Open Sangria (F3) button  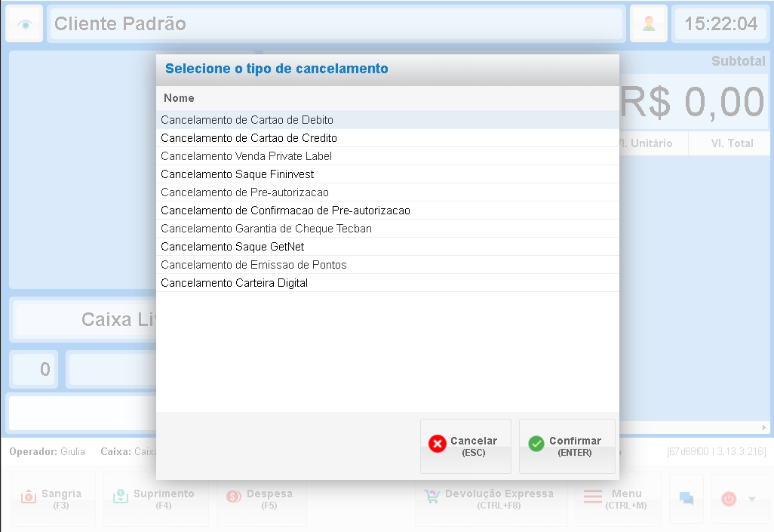click(54, 499)
